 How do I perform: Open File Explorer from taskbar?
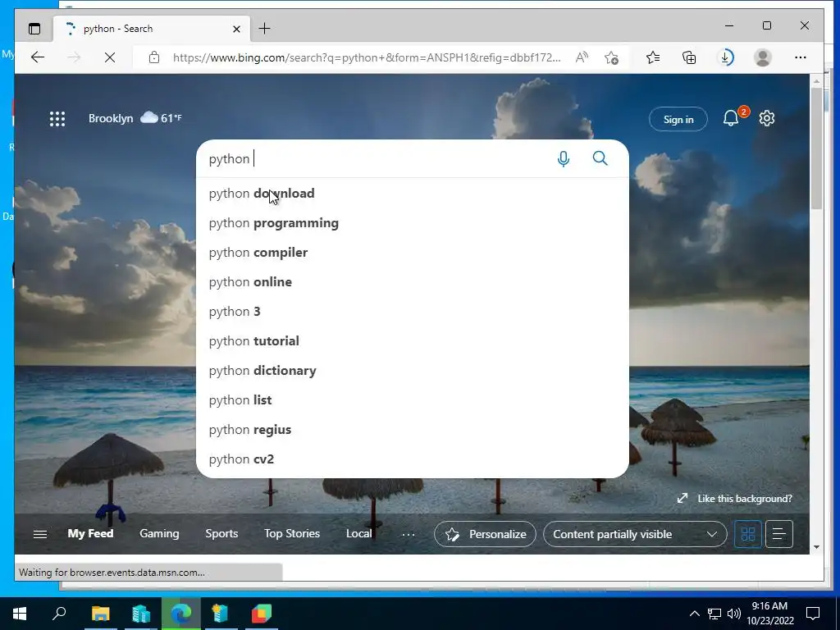click(x=100, y=614)
